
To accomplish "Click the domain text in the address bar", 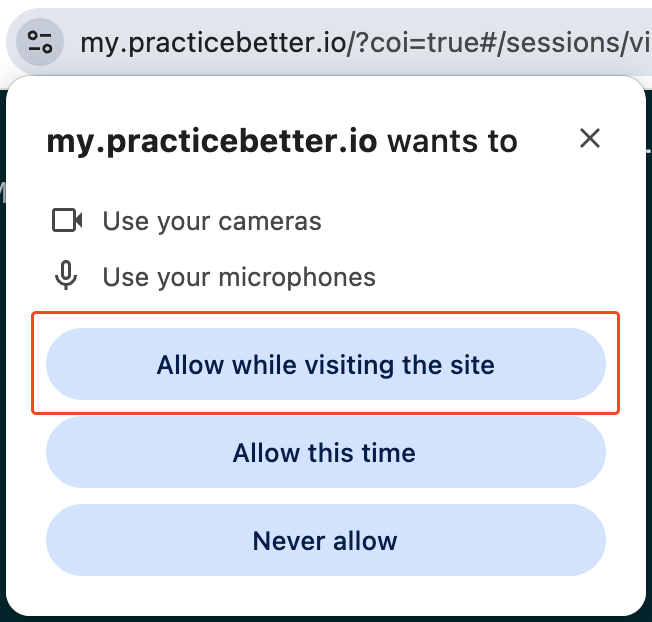I will pos(213,43).
